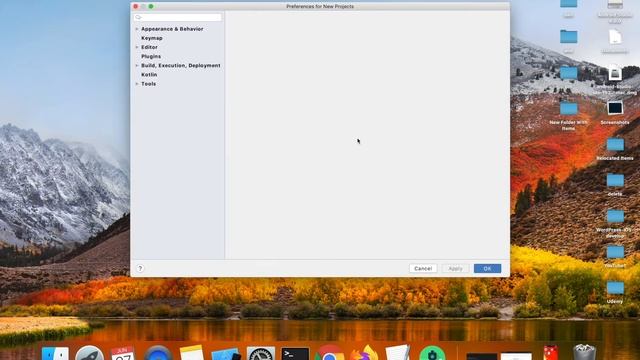640x360 pixels.
Task: Expand the Editor section arrow
Action: point(137,47)
